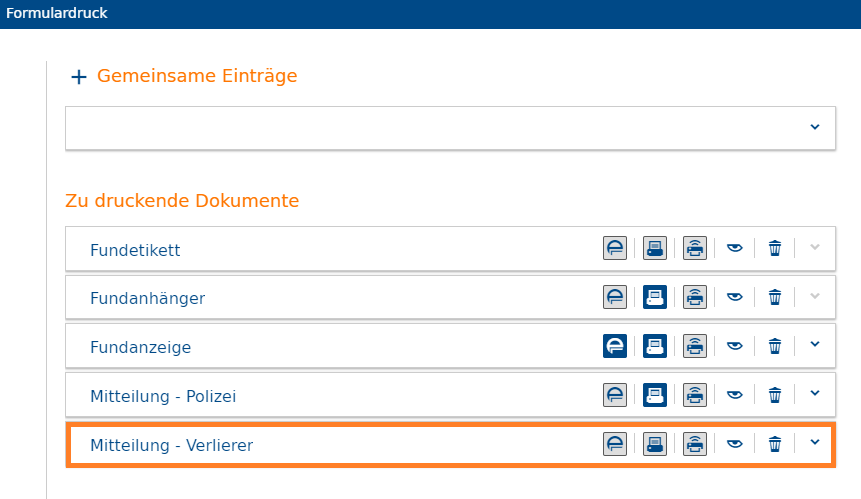Expand the Fundanzeige row chevron

(x=815, y=345)
